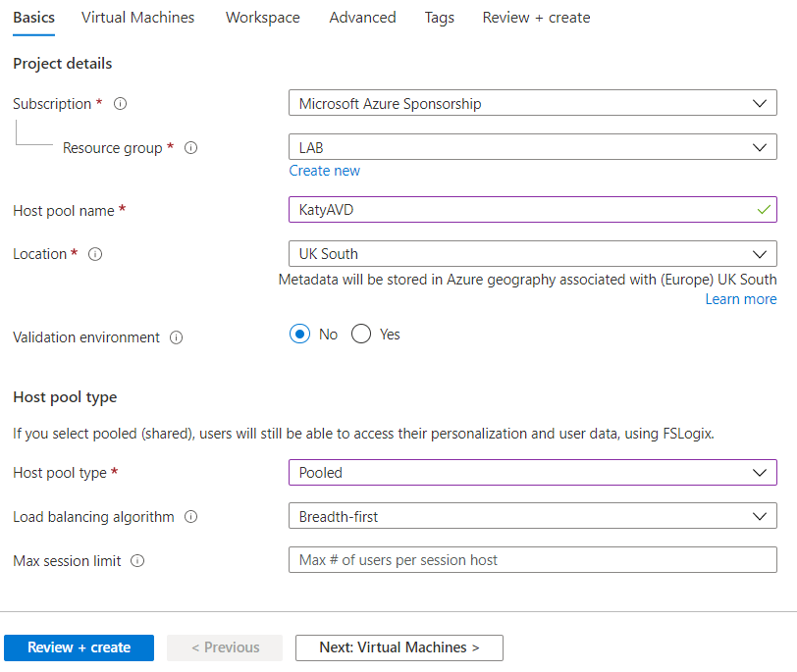Click the Location info icon

[94, 253]
